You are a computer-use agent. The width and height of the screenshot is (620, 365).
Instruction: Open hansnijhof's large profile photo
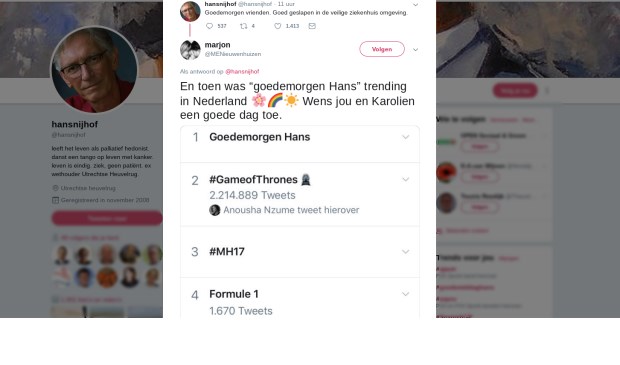tap(94, 70)
